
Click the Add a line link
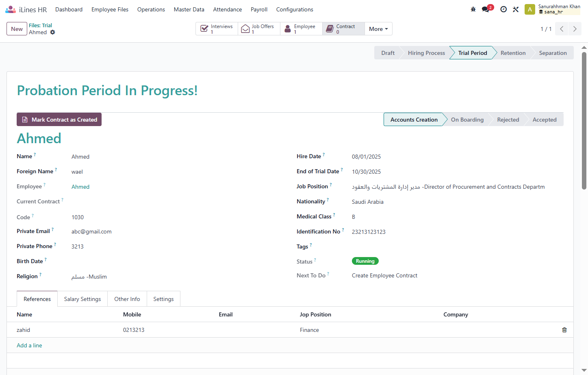tap(29, 345)
